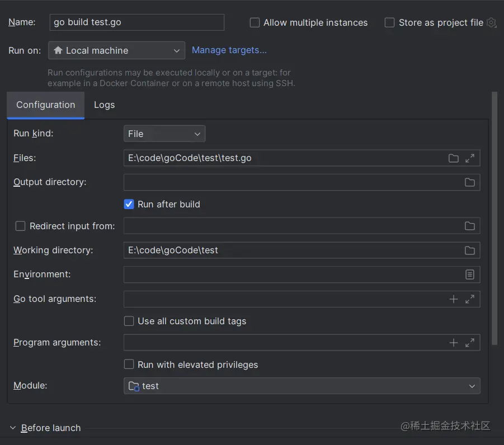Click the gear icon beside Store as project file
Screen dimensions: 504x445
point(491,23)
